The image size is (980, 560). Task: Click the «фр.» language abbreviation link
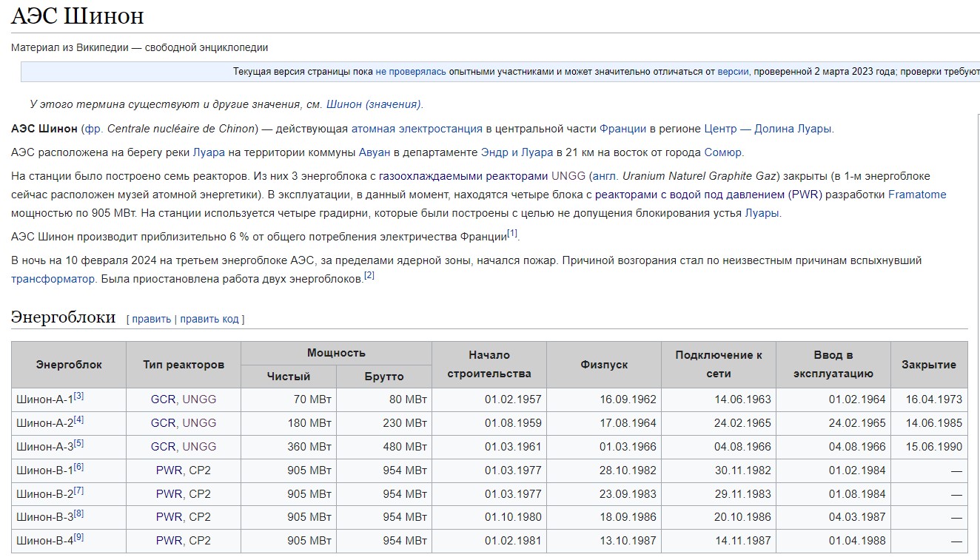pyautogui.click(x=93, y=129)
